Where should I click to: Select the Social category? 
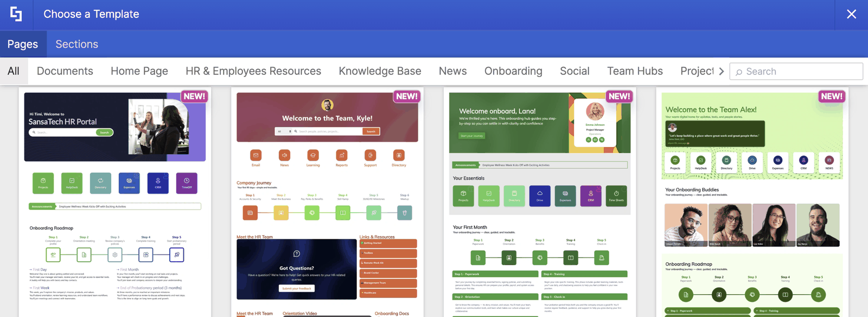(575, 71)
